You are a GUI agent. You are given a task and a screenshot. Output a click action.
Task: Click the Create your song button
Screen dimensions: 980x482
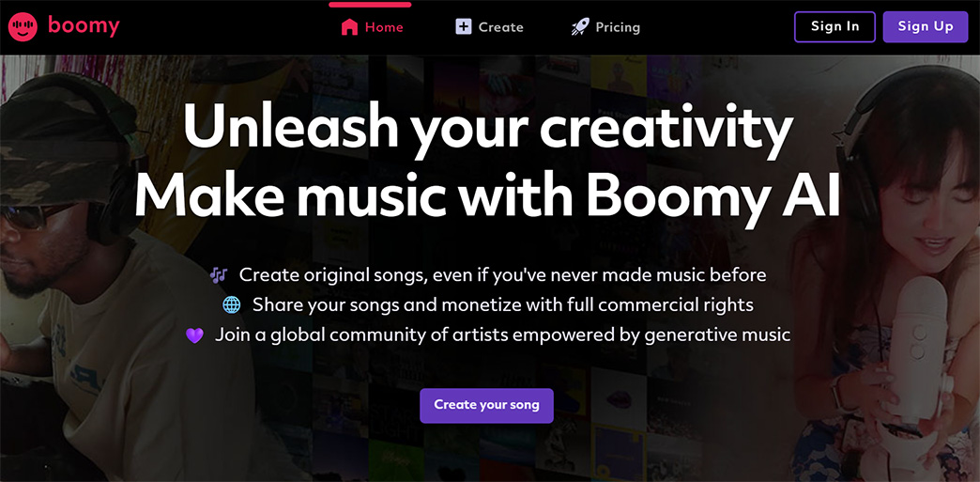coord(486,405)
